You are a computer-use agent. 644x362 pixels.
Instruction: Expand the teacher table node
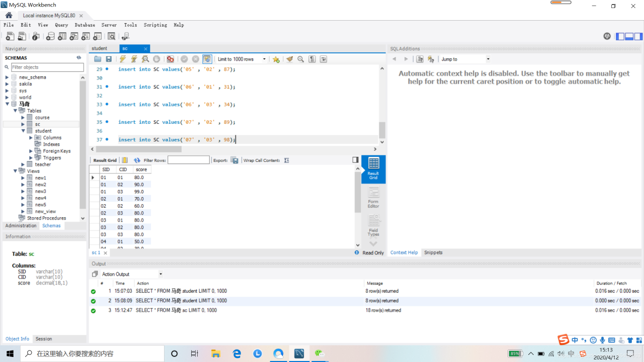pyautogui.click(x=23, y=164)
